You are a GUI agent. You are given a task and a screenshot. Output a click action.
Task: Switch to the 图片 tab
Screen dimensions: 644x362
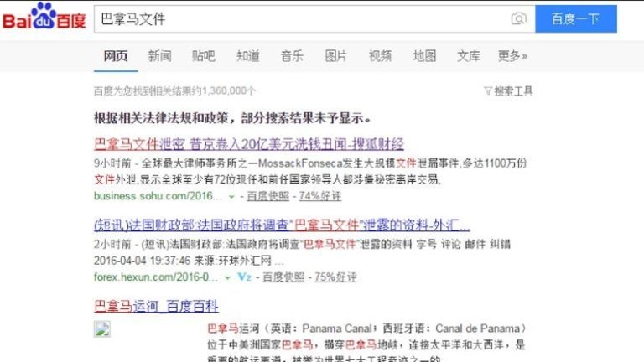336,56
